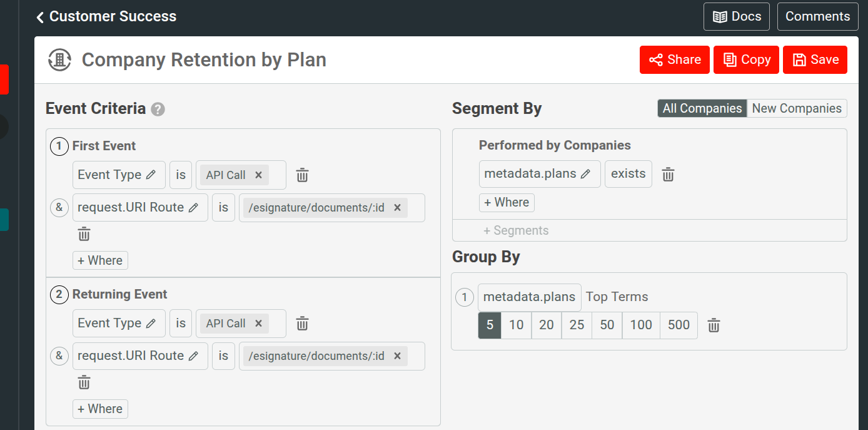
Task: Remove the /esignature/documents/:id value token
Action: click(x=398, y=207)
